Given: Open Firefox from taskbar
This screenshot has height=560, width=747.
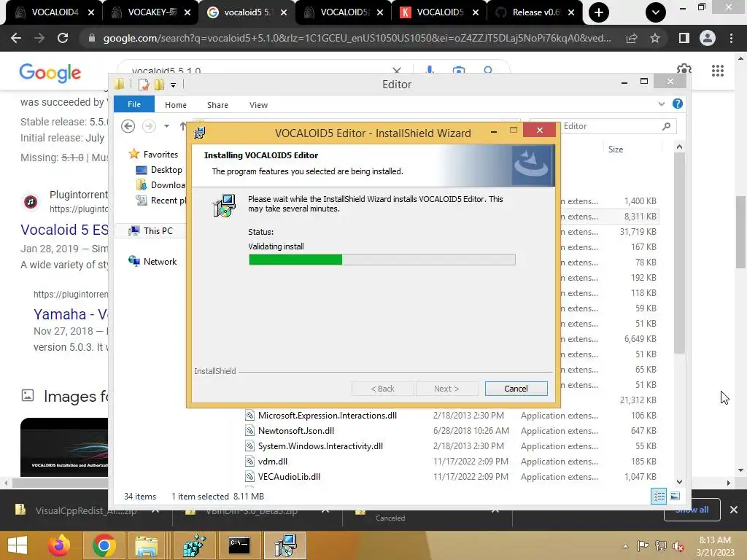Looking at the screenshot, I should point(60,545).
